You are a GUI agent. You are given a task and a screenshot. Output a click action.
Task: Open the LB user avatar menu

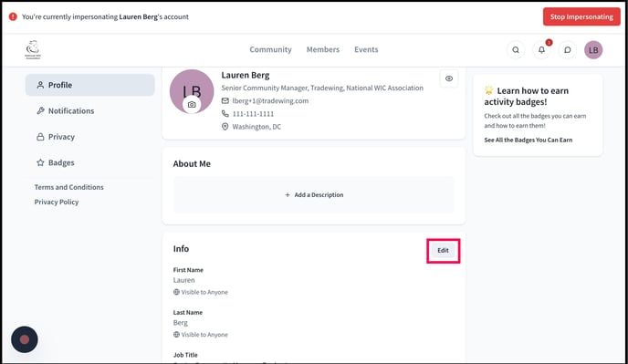pyautogui.click(x=593, y=50)
